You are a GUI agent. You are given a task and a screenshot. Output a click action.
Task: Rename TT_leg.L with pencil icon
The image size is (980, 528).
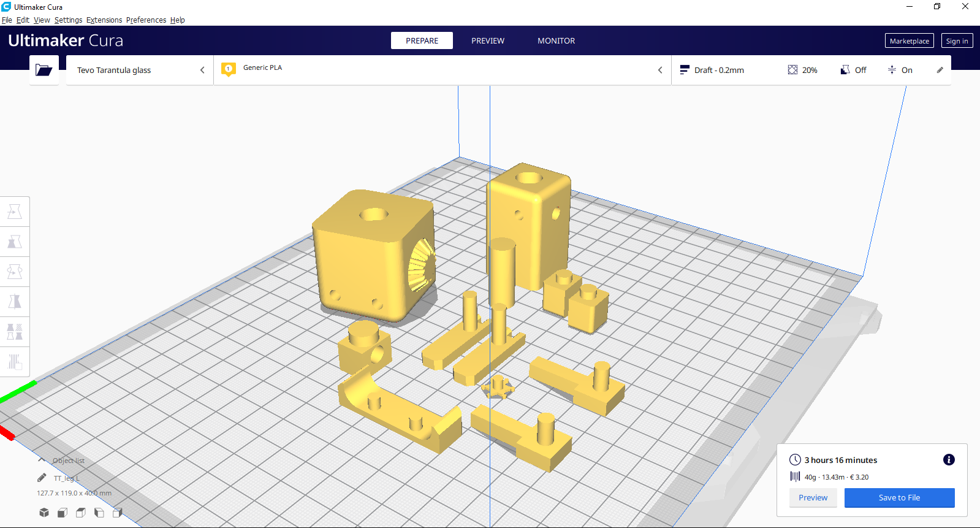[42, 478]
